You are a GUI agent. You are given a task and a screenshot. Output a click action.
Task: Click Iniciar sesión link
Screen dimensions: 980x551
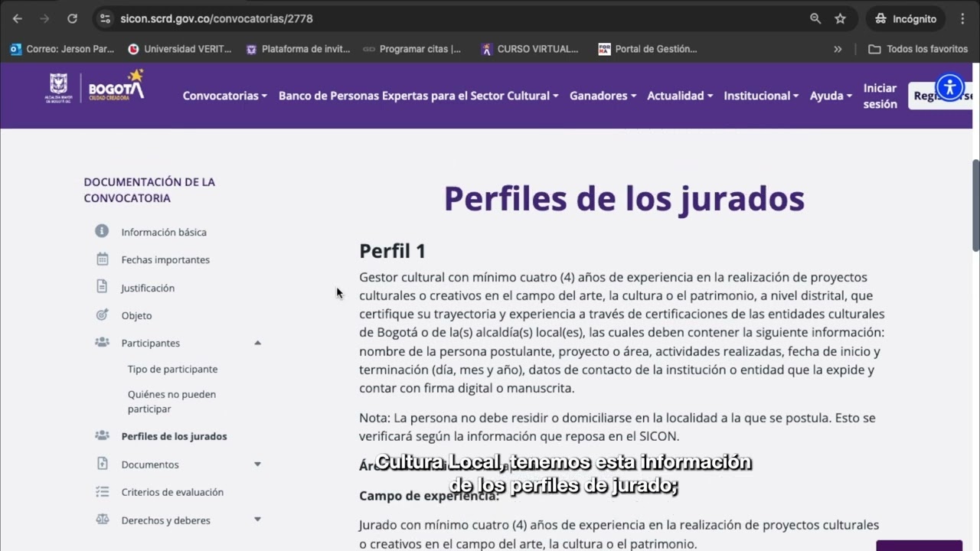[880, 96]
